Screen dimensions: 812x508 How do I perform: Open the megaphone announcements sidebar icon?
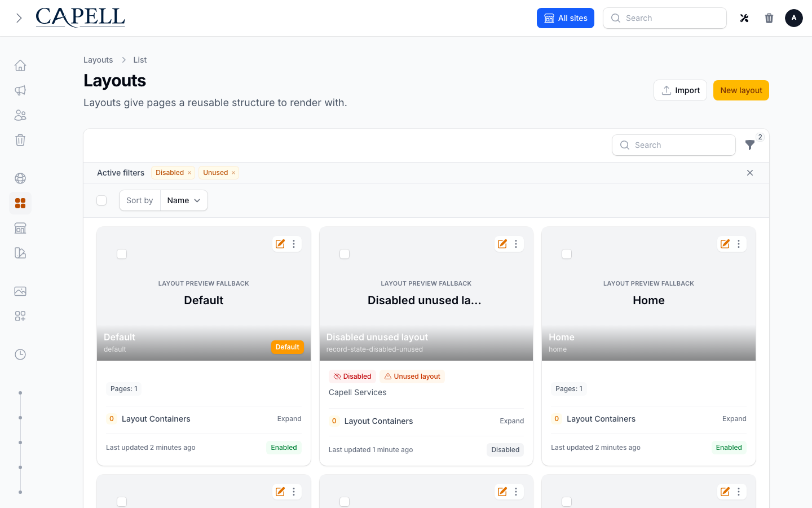point(20,90)
